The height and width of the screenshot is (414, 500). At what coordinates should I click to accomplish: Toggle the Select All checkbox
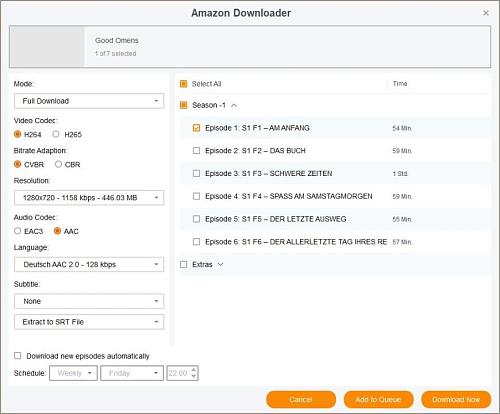click(x=183, y=84)
